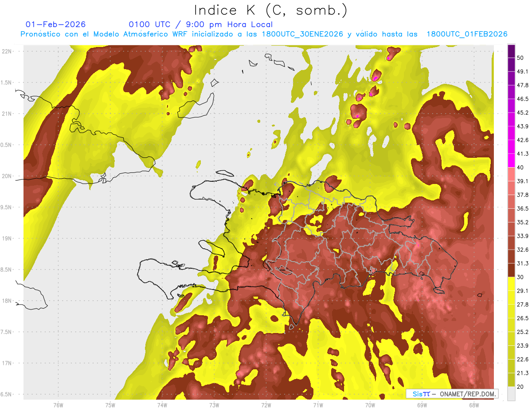Click the '1800UTC_30ENE2026' initialization time
Image resolution: width=532 pixels, height=411 pixels.
click(x=303, y=34)
